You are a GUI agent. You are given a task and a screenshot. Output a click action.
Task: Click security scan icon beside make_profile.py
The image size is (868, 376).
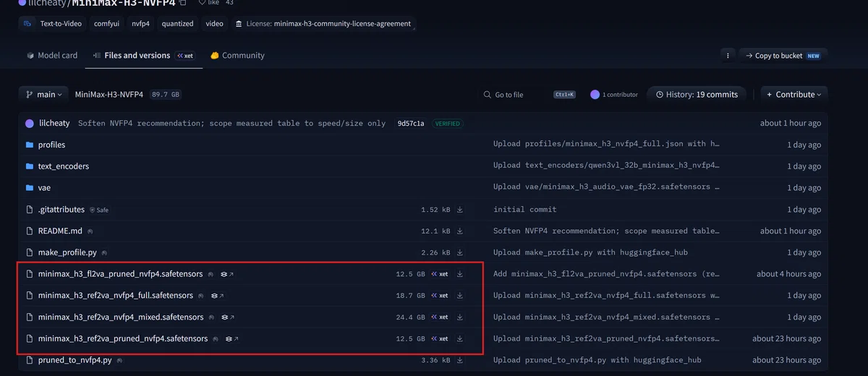coord(105,253)
